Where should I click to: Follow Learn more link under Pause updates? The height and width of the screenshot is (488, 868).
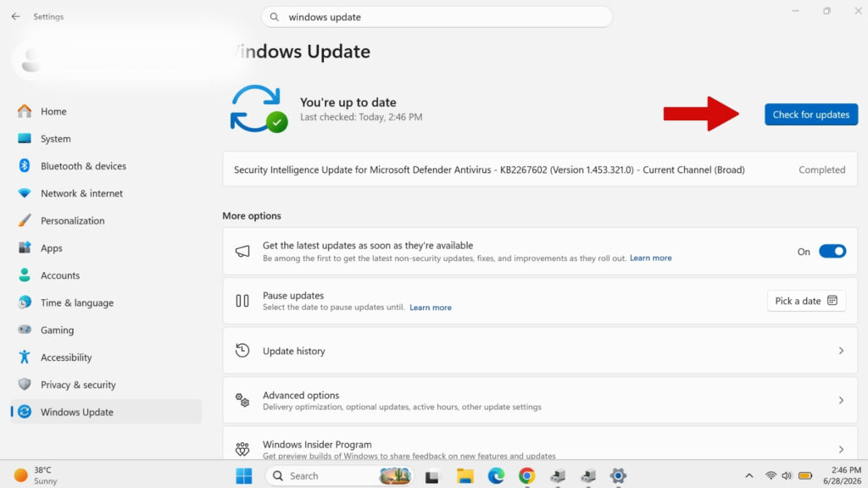click(430, 308)
